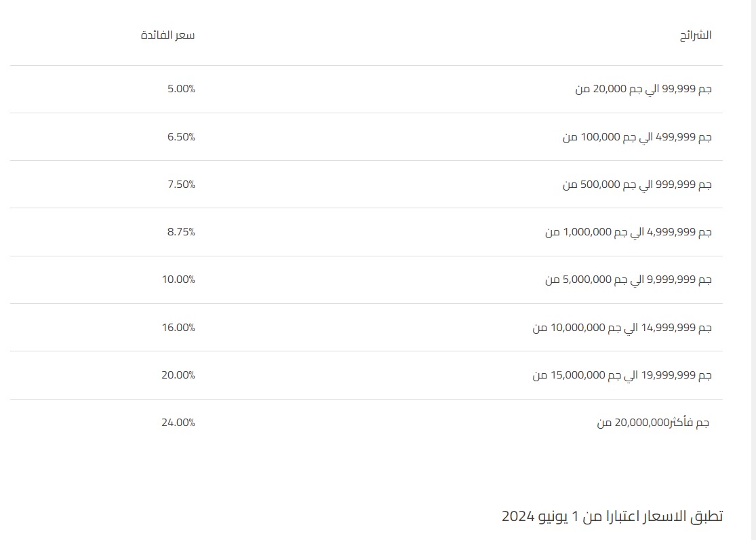
Task: Click the 8.75% interest rate value
Action: click(181, 232)
